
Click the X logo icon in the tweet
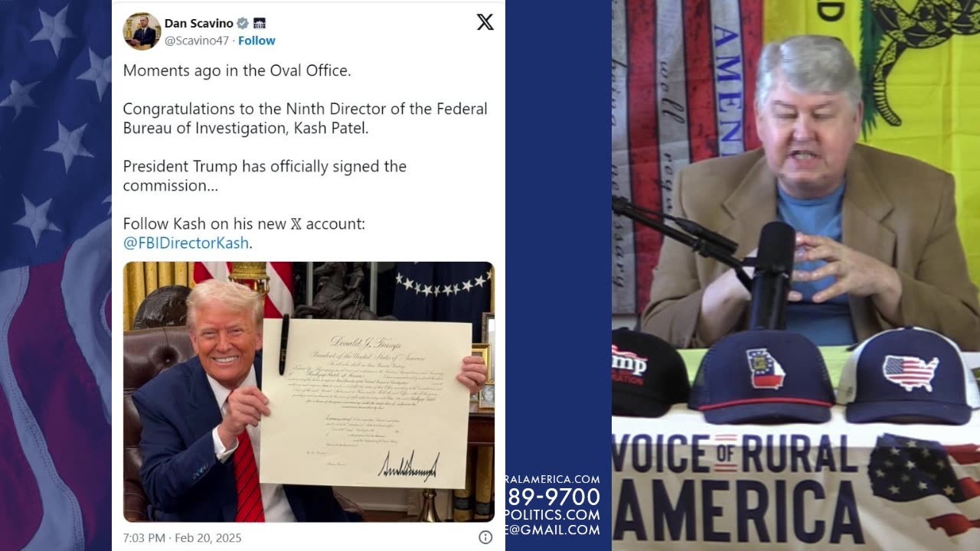[x=485, y=22]
